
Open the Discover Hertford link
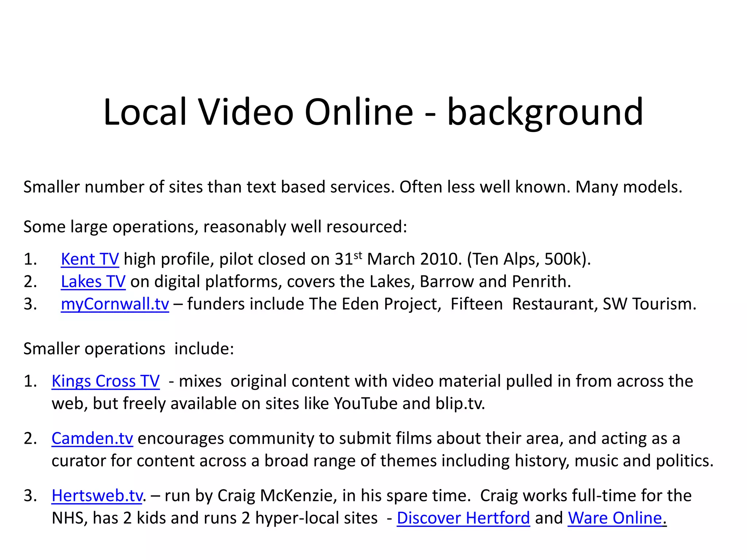point(463,518)
